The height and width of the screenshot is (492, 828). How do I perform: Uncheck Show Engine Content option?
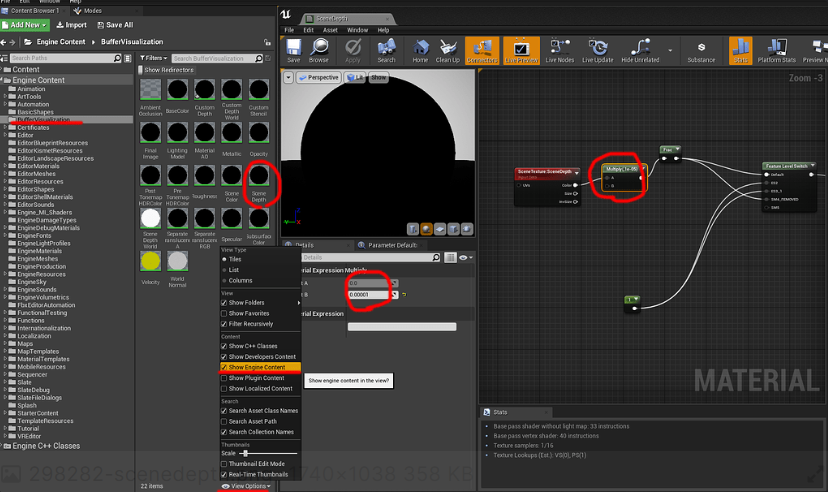point(224,367)
